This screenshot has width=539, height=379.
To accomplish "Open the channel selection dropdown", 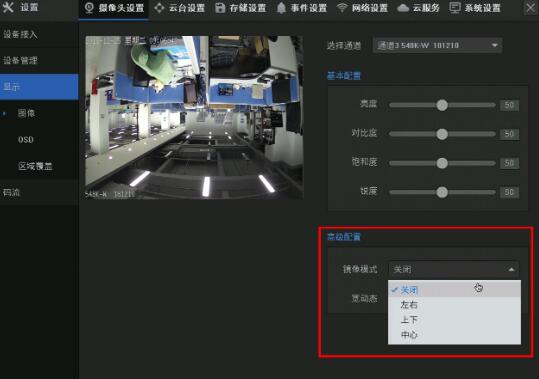I will pos(437,45).
